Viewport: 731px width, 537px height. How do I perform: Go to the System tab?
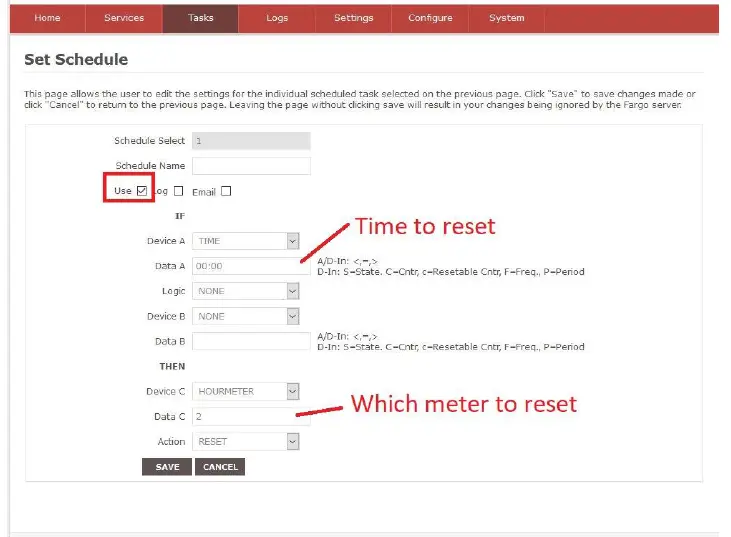pyautogui.click(x=507, y=18)
